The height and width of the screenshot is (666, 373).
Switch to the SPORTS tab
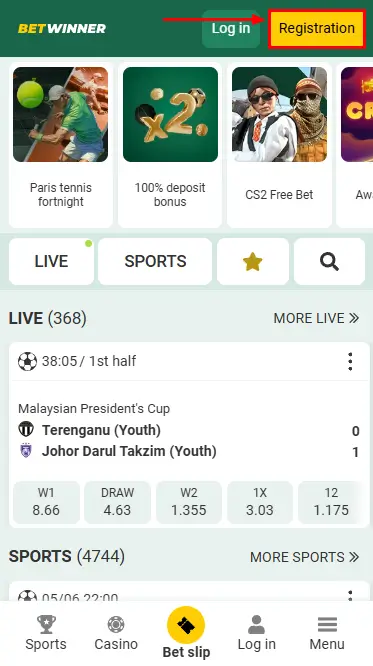coord(155,261)
